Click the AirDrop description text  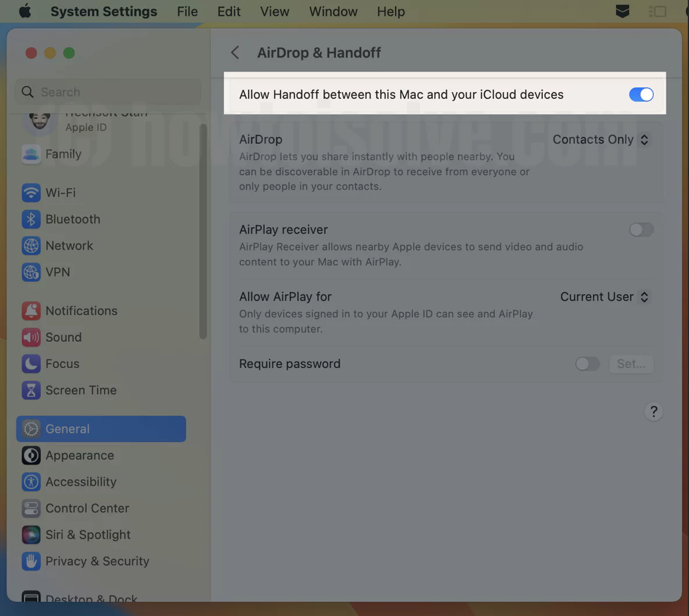pos(384,172)
